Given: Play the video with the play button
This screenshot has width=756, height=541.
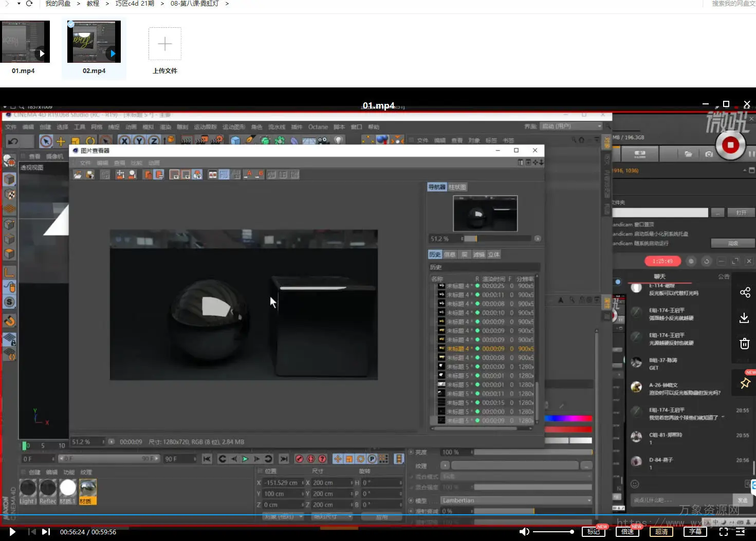Looking at the screenshot, I should [12, 532].
